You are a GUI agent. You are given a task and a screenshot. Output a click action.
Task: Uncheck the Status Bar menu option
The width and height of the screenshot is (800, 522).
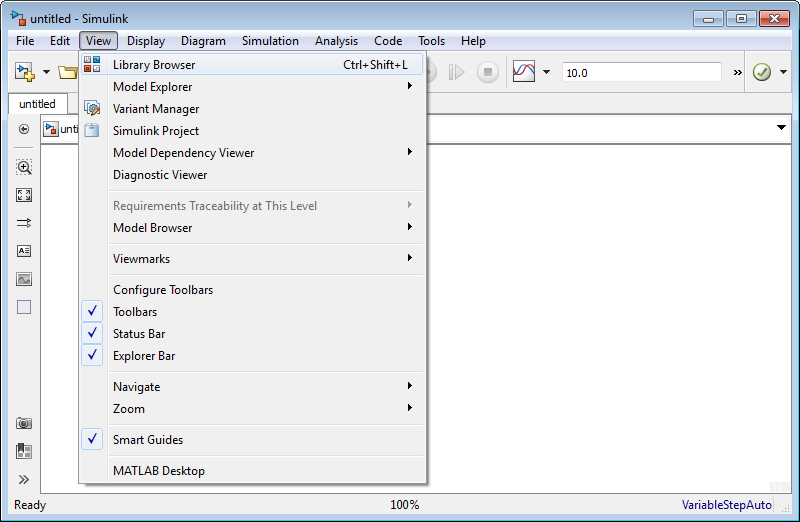pos(252,334)
